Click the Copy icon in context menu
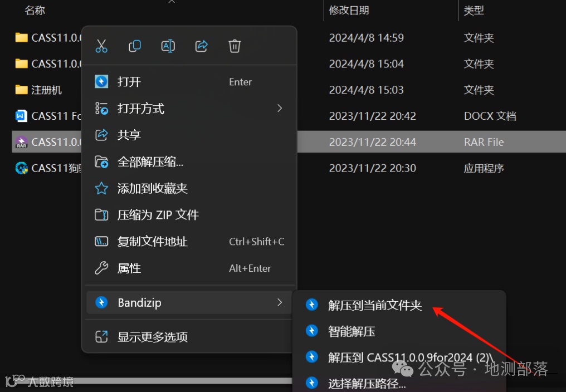 135,46
